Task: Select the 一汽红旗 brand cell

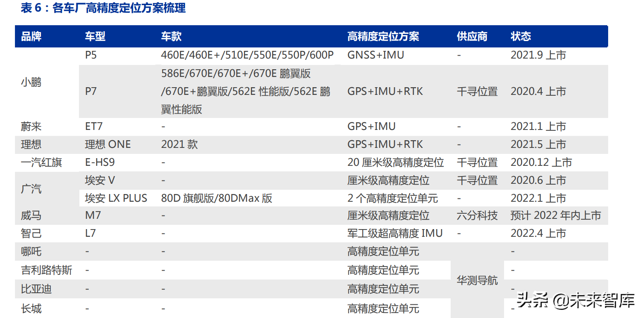Action: click(41, 162)
